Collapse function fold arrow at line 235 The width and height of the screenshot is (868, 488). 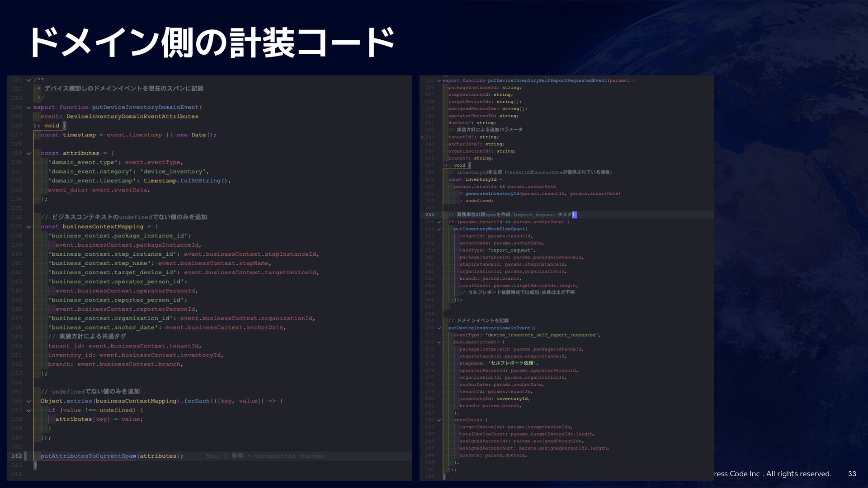click(439, 80)
